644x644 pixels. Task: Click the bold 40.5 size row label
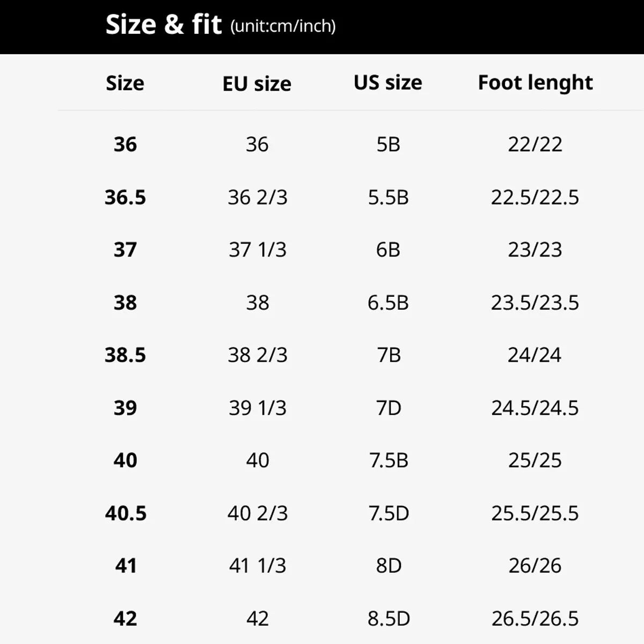coord(126,514)
